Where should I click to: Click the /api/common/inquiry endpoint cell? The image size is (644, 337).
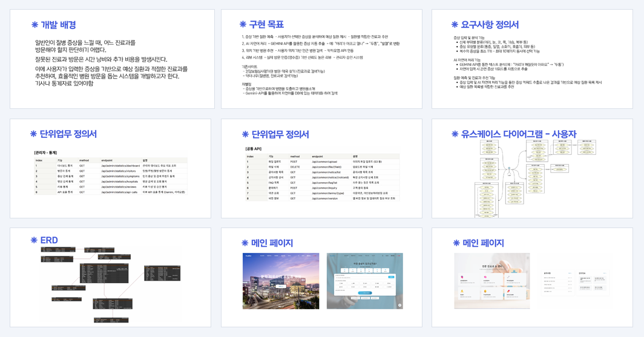(x=324, y=188)
